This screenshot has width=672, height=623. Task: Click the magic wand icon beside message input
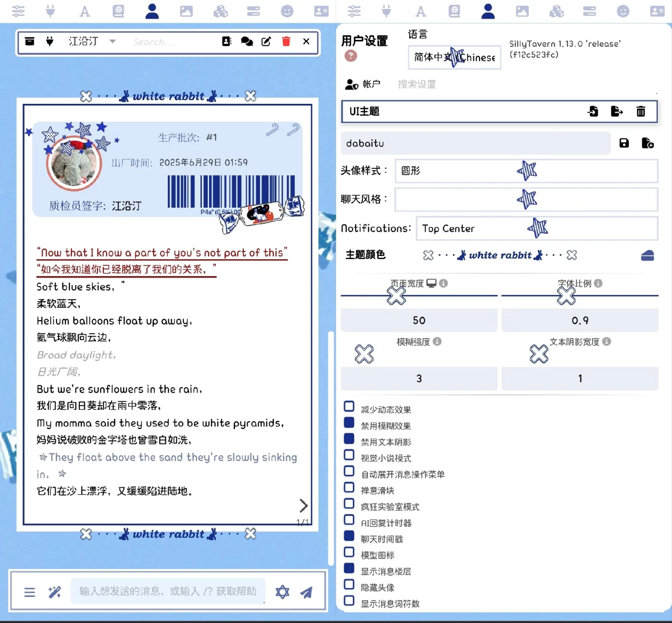55,592
